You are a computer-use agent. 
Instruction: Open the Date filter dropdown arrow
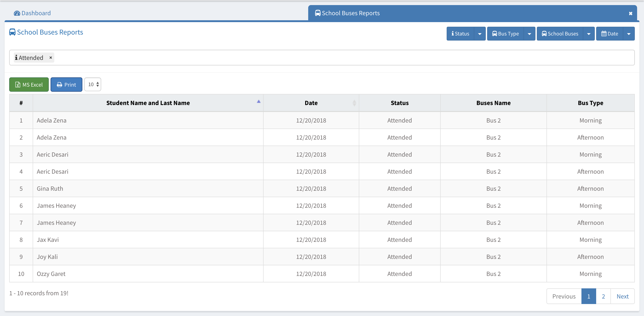click(x=629, y=33)
